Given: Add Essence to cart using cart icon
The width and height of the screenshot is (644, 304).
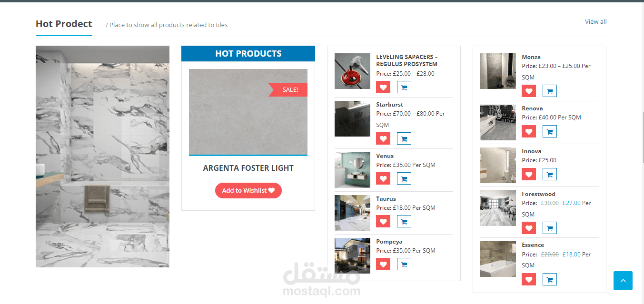Looking at the screenshot, I should [550, 279].
